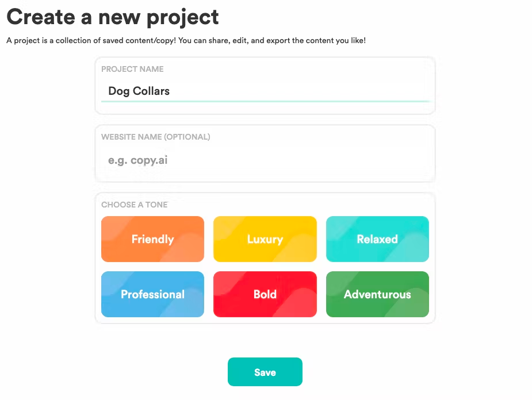The height and width of the screenshot is (400, 532).
Task: Choose the Bold tone
Action: [265, 294]
